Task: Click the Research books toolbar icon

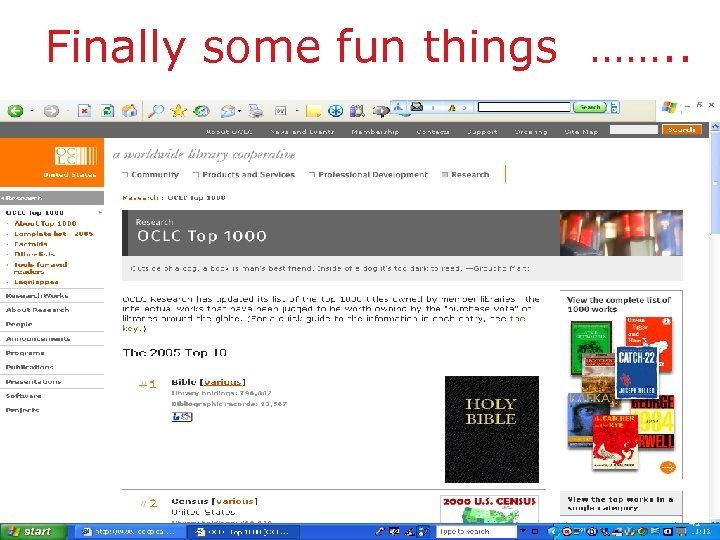Action: (357, 111)
